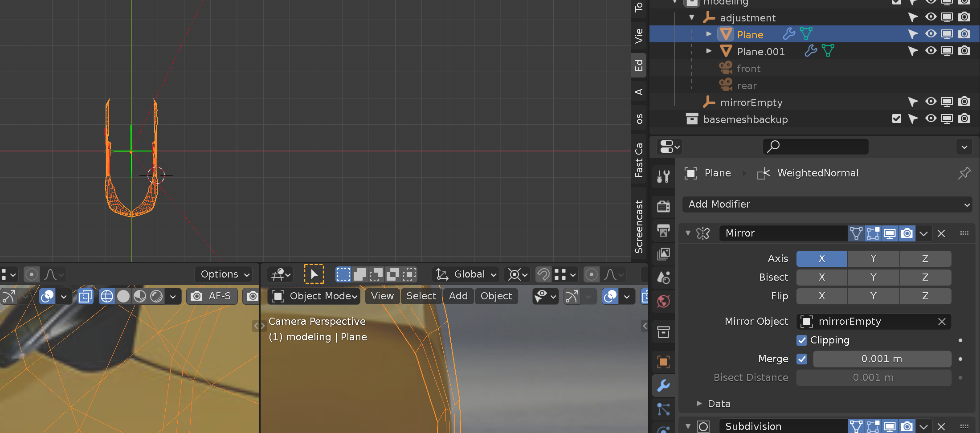This screenshot has width=980, height=433.
Task: Hide adjustment in viewport via eye icon
Action: tap(931, 17)
